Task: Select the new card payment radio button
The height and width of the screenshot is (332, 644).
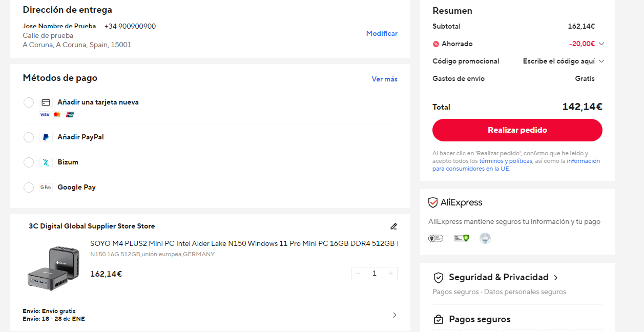Action: [x=29, y=102]
